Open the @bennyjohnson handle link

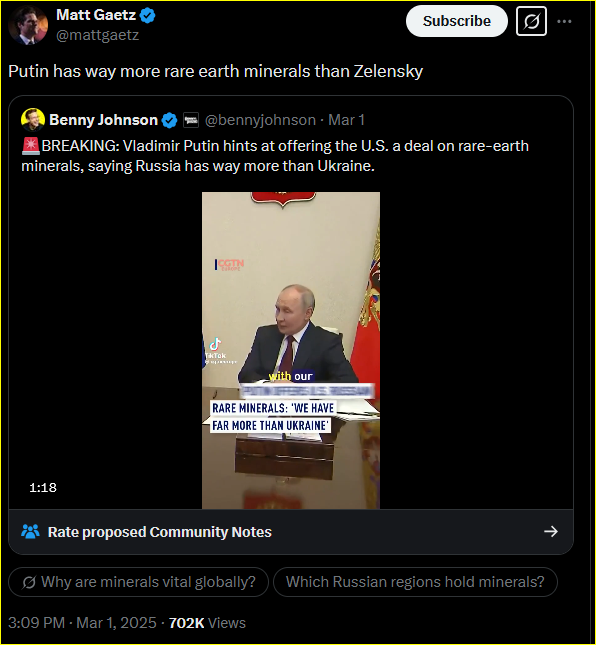coord(260,120)
